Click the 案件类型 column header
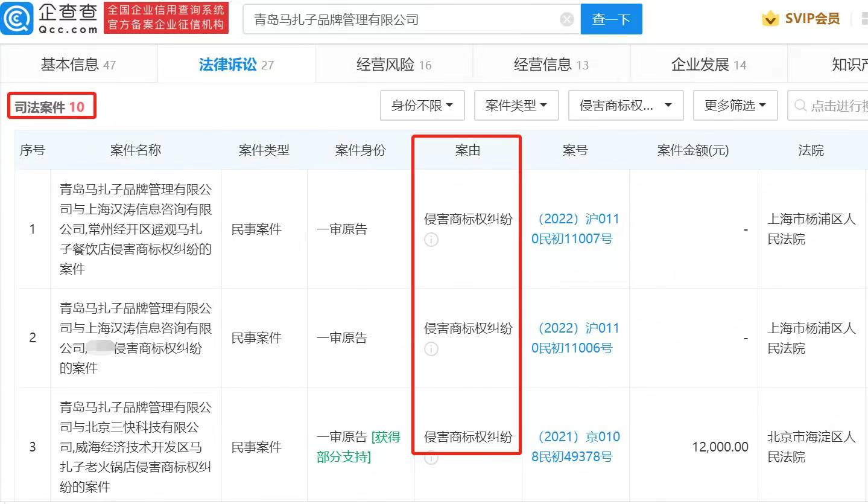 pos(264,150)
